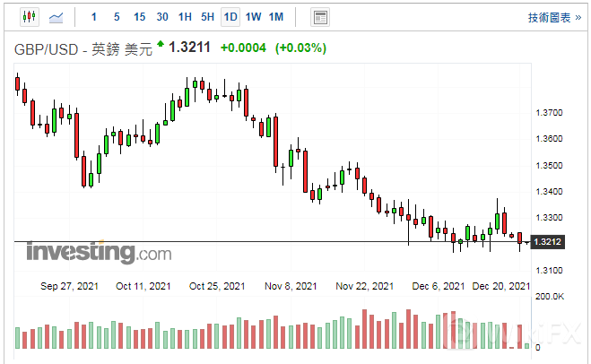Viewport: 591px width, 364px height.
Task: Open the news/layout panel icon
Action: tap(320, 17)
